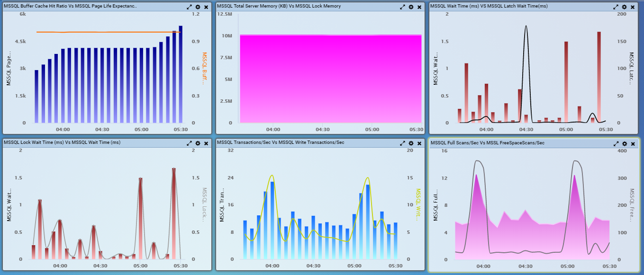
Task: Click the yellow write transactions line peak
Action: tap(272, 176)
